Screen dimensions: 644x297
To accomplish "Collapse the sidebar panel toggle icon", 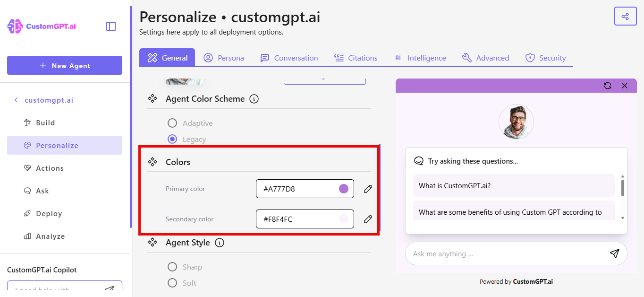I will pyautogui.click(x=110, y=26).
